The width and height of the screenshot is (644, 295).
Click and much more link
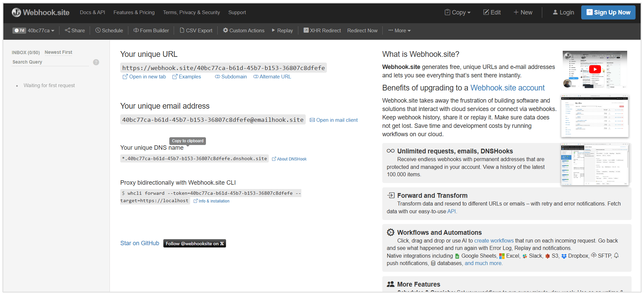click(483, 263)
